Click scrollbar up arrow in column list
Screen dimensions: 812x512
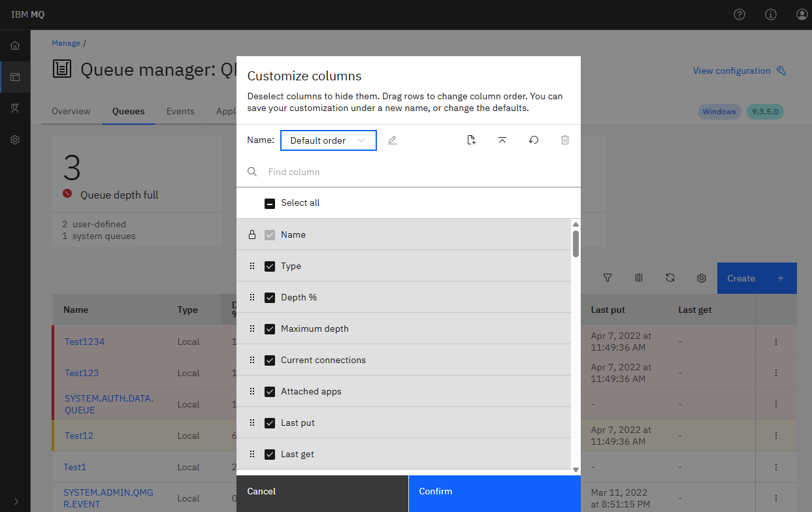tap(576, 224)
